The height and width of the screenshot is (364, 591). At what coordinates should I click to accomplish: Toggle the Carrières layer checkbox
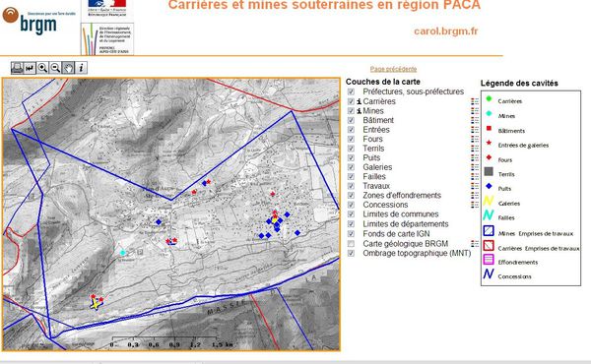(351, 101)
